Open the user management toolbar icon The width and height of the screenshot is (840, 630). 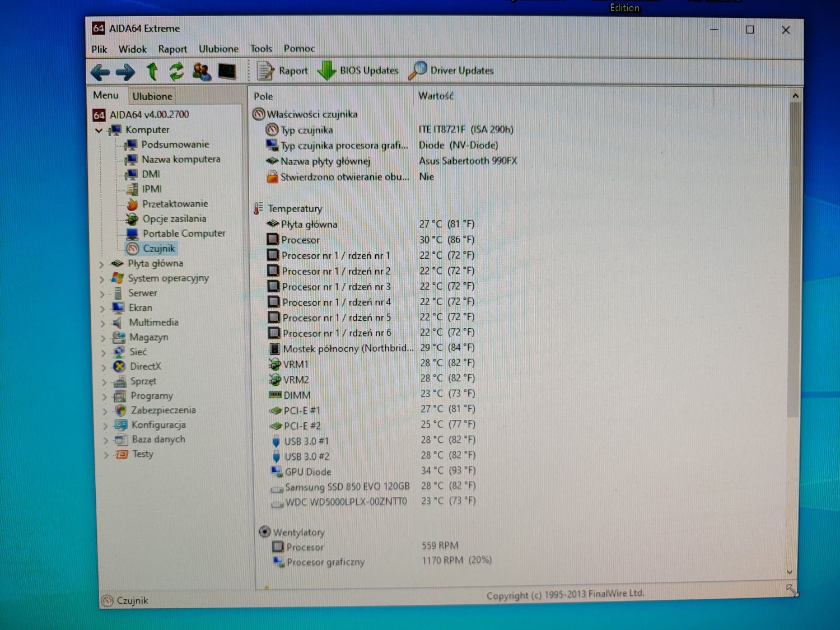202,71
